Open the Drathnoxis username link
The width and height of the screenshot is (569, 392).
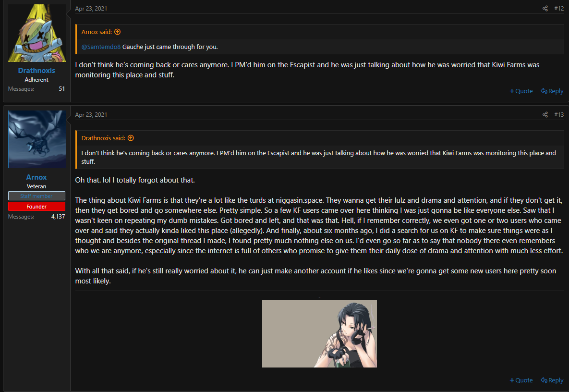pos(36,71)
